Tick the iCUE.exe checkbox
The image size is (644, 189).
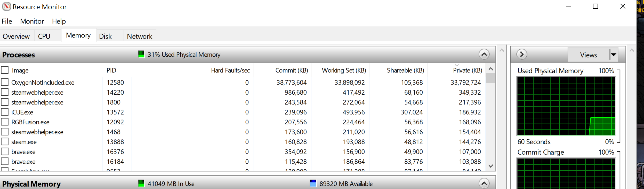pyautogui.click(x=5, y=112)
